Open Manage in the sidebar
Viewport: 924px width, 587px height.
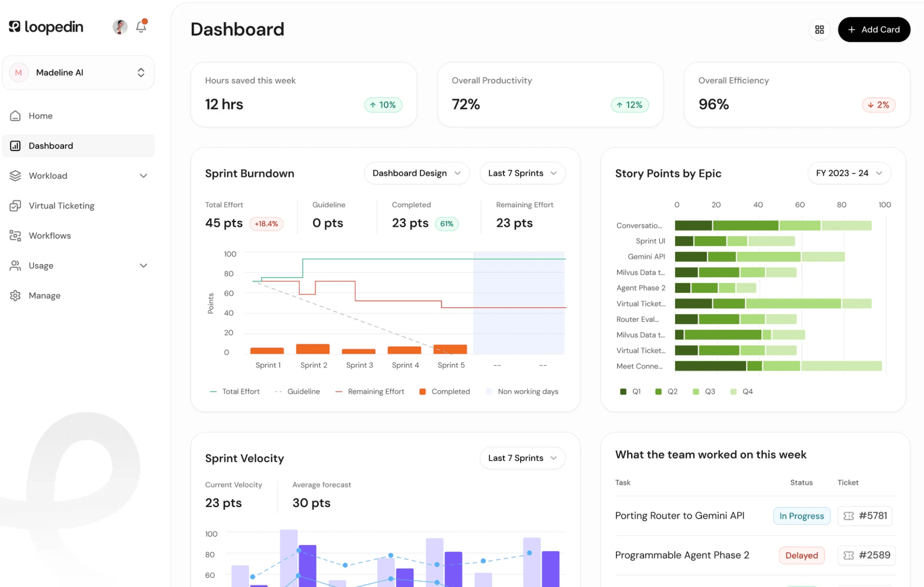pos(78,296)
